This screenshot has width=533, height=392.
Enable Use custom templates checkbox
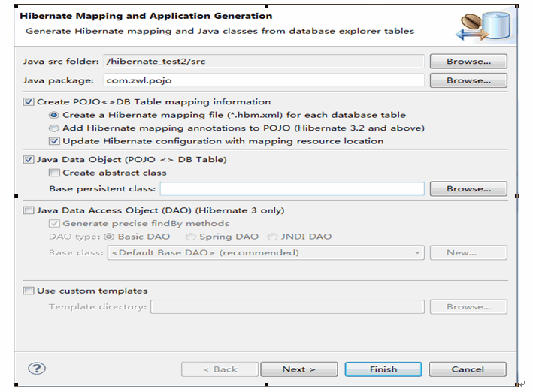[29, 291]
